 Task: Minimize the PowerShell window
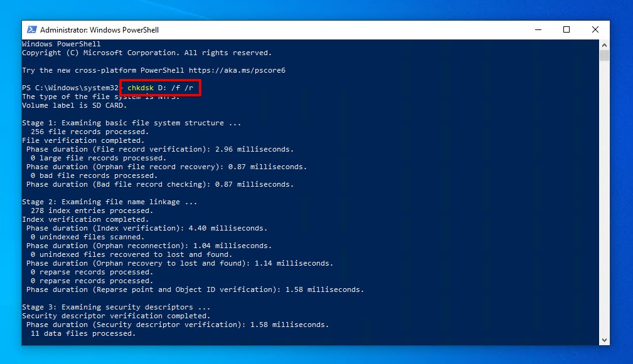tap(538, 30)
